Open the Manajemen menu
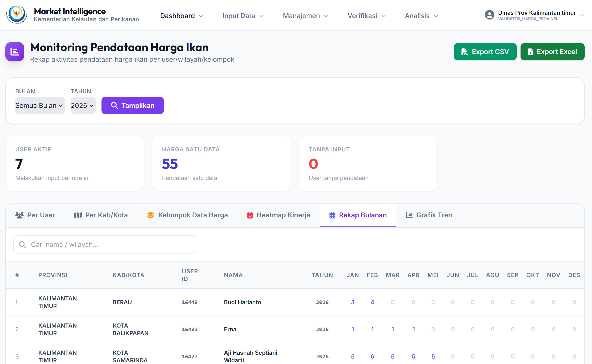The image size is (592, 364). 306,16
